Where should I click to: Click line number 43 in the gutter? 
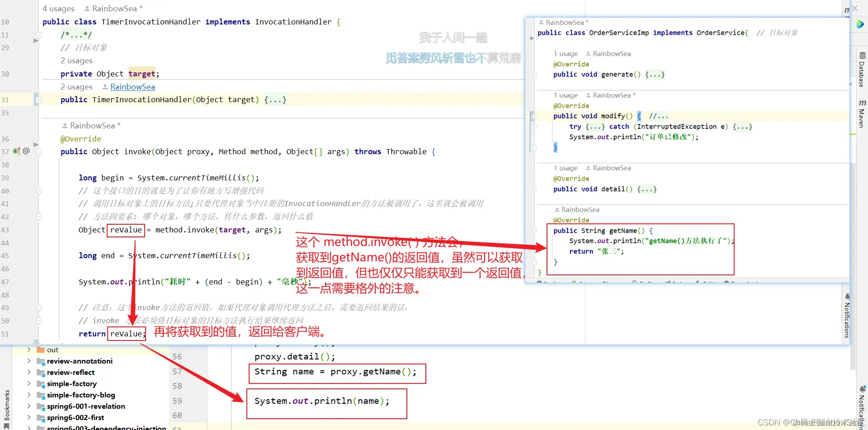5,230
